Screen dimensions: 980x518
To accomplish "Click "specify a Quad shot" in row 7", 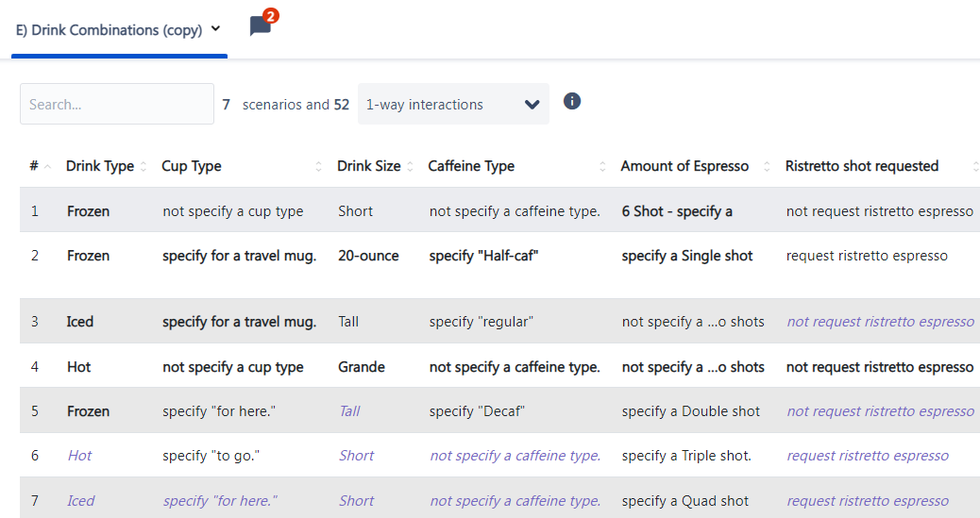I will pyautogui.click(x=685, y=500).
